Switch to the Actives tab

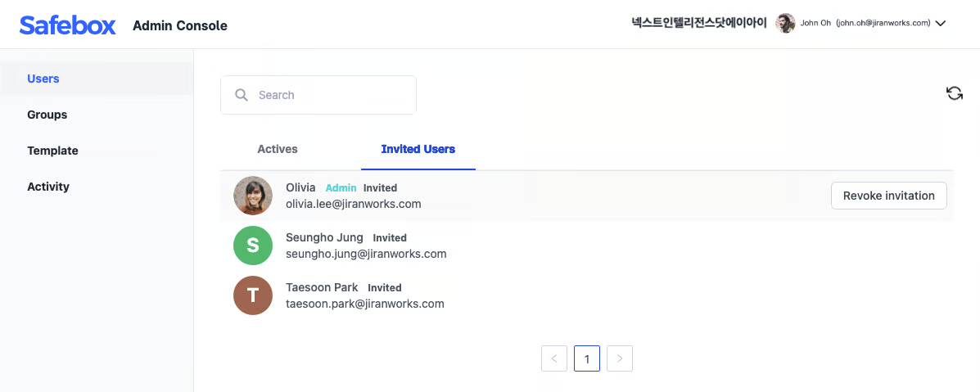tap(278, 149)
